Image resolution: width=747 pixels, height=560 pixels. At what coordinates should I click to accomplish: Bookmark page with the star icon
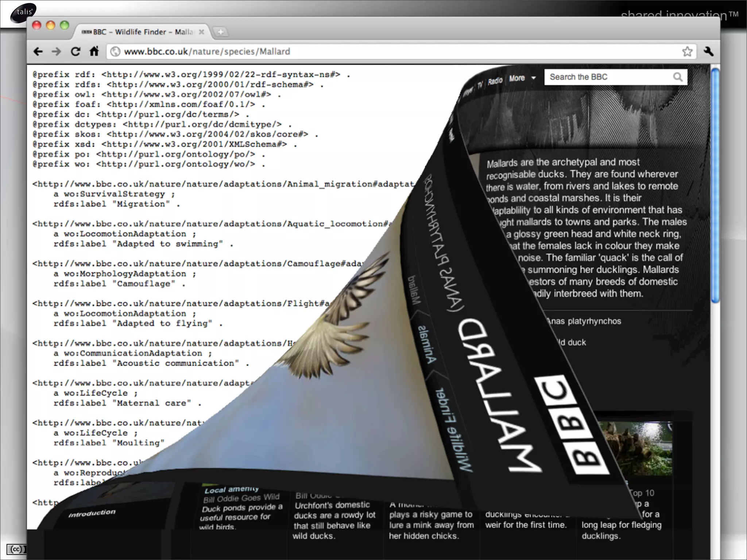(687, 51)
